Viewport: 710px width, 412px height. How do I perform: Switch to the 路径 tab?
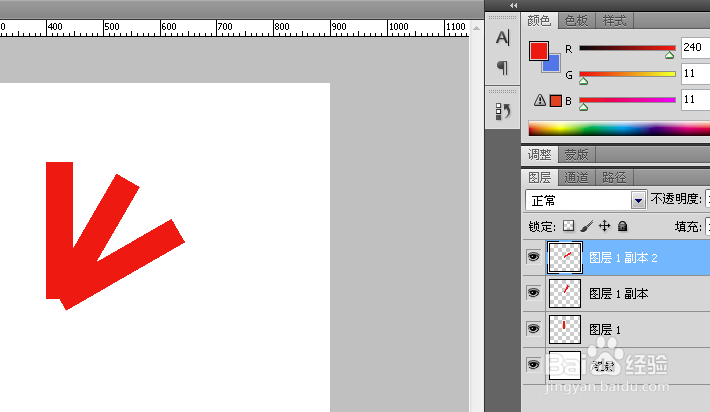coord(614,177)
